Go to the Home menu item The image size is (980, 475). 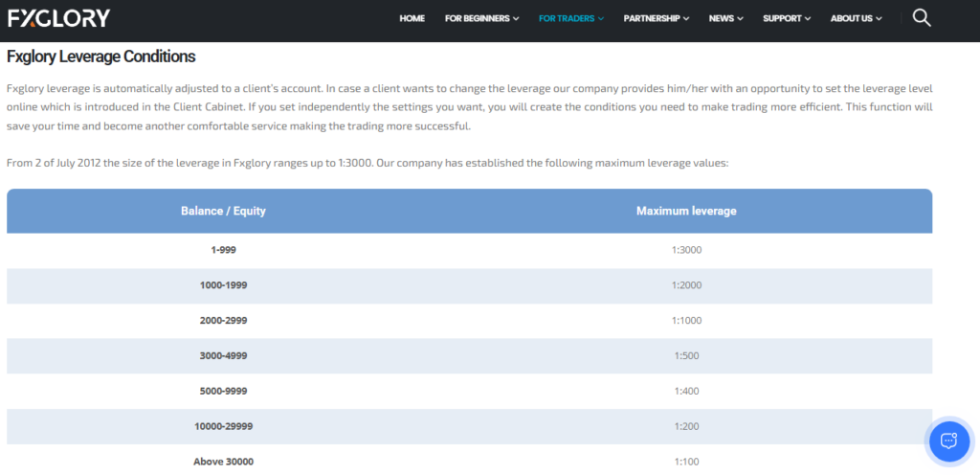(412, 18)
